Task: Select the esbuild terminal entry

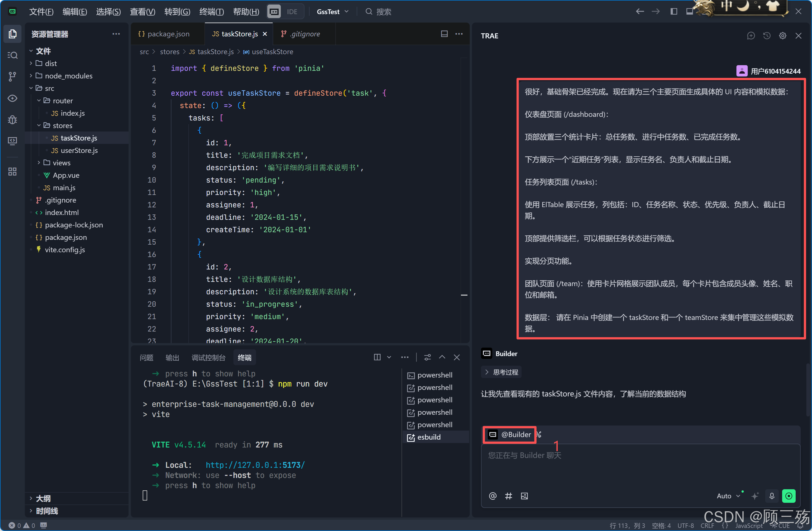Action: (x=429, y=437)
